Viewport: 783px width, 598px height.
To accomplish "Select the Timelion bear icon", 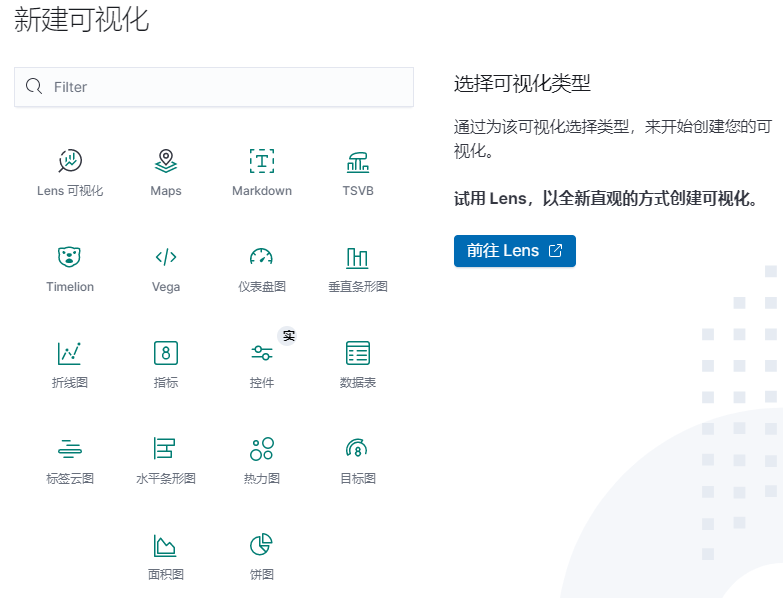I will click(x=69, y=257).
